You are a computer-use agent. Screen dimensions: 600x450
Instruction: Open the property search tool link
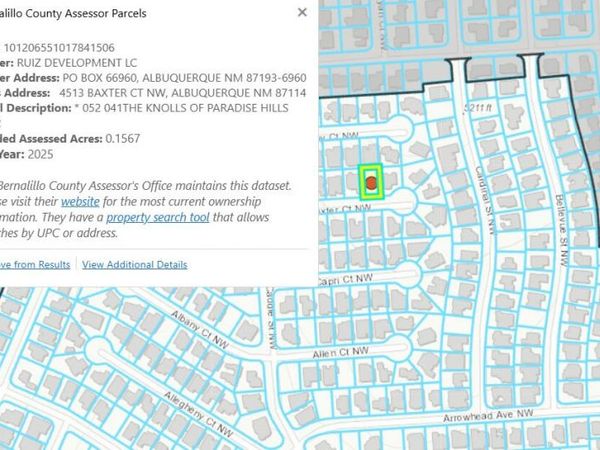click(x=157, y=217)
